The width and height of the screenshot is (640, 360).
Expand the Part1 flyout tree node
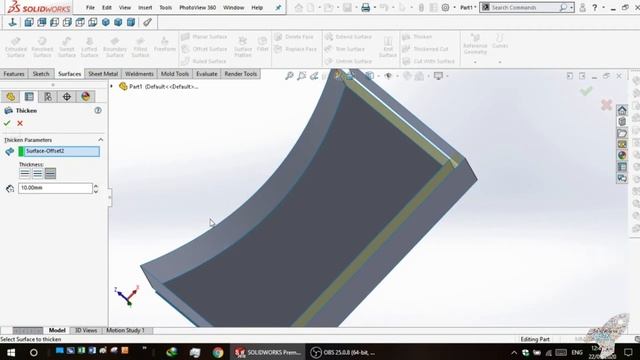[x=111, y=86]
